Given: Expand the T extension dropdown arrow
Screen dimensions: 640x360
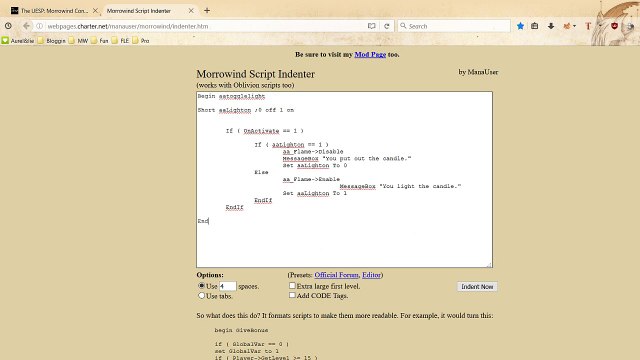Looking at the screenshot, I should [600, 26].
